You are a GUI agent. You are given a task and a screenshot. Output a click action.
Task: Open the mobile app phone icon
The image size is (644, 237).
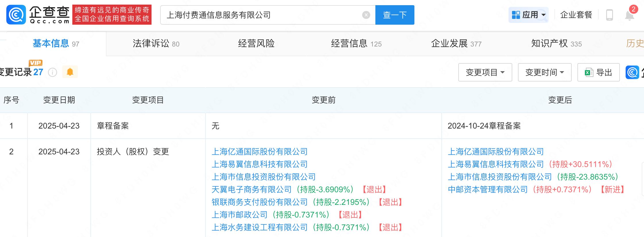coord(609,15)
